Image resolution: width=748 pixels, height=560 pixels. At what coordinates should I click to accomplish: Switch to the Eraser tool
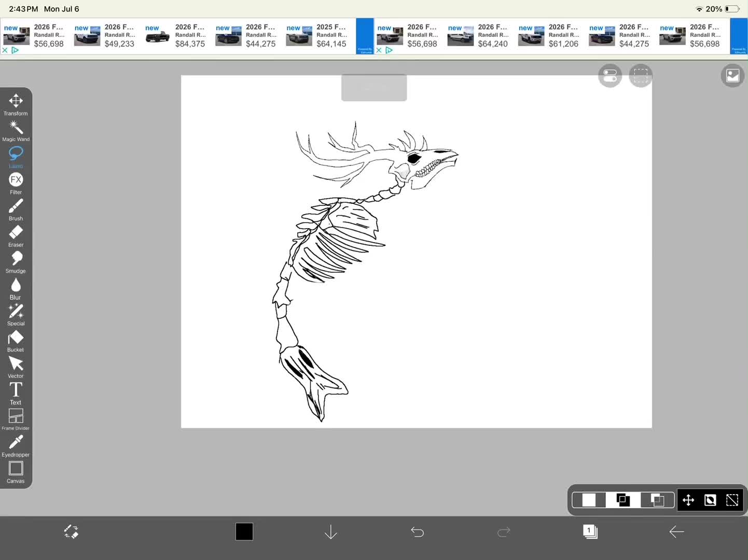(16, 236)
